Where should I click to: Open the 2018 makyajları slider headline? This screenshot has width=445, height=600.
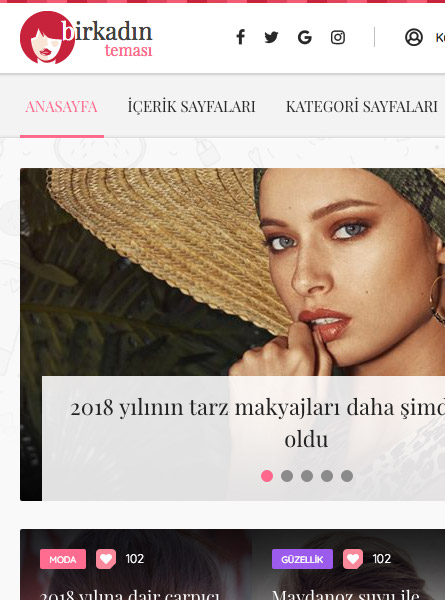258,423
